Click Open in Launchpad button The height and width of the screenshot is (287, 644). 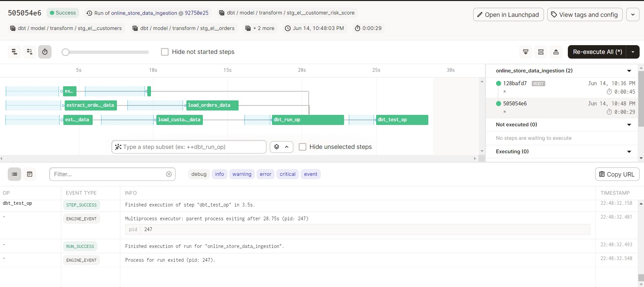coord(509,14)
